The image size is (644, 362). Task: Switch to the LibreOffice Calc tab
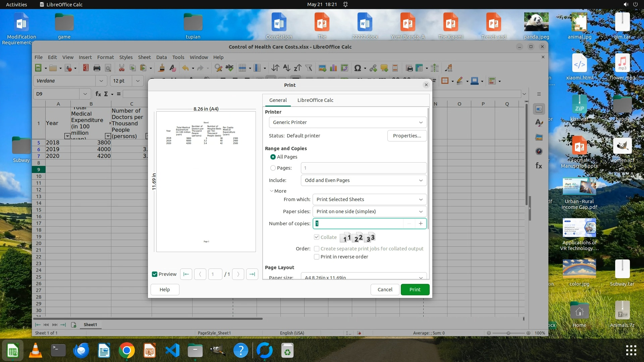315,100
